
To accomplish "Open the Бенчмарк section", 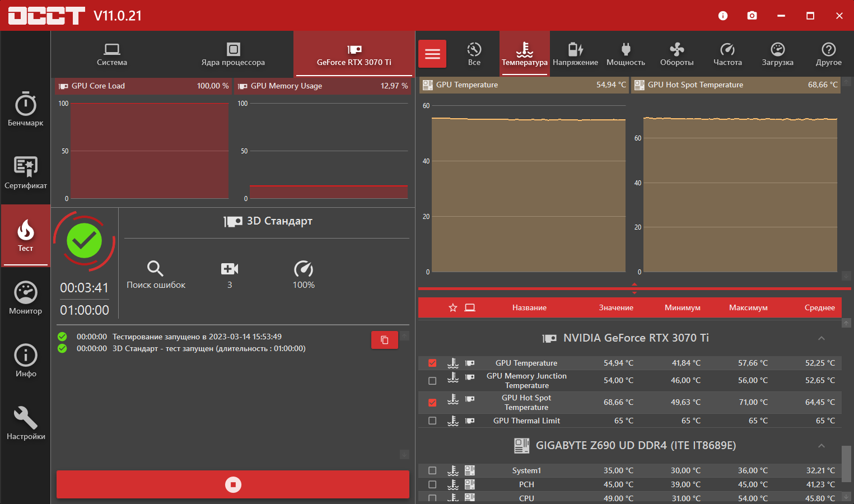I will point(26,109).
